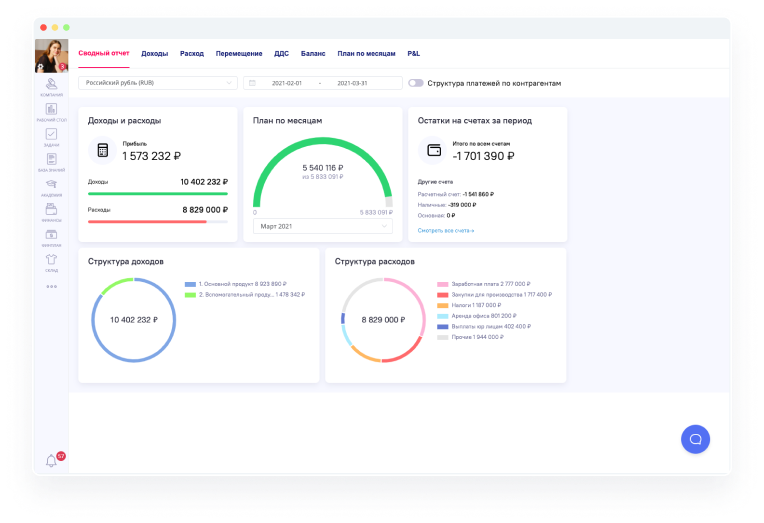Click the Наличные -319 000 ₽ line
The width and height of the screenshot is (764, 523).
pos(447,205)
